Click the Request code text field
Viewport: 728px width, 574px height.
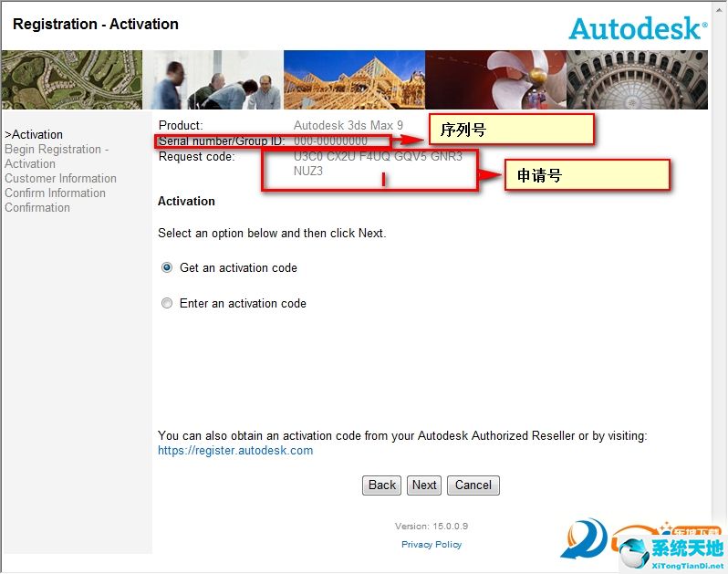[x=378, y=163]
